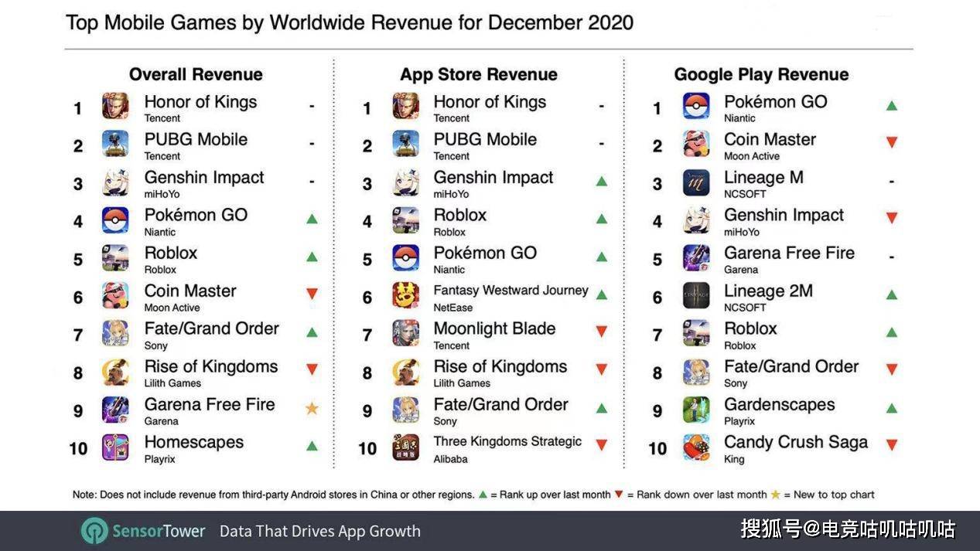Click the green up arrow beside Lineage 2M

coord(892,294)
